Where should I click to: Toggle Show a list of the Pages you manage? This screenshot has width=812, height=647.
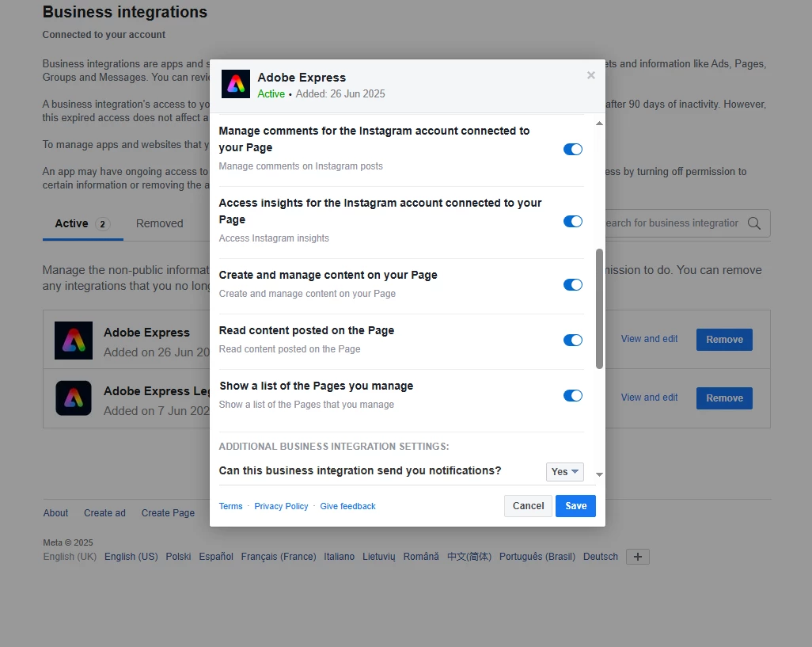pyautogui.click(x=573, y=396)
